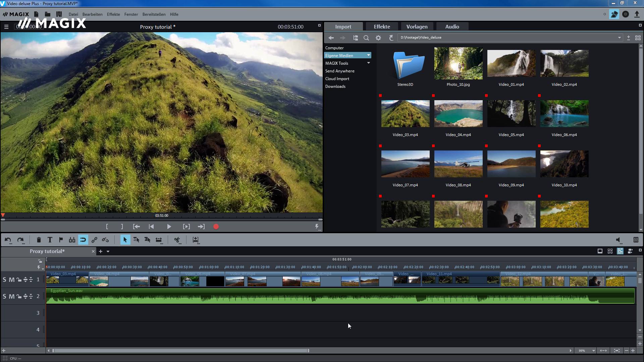
Task: Open the audio mixer icon
Action: coord(636,240)
